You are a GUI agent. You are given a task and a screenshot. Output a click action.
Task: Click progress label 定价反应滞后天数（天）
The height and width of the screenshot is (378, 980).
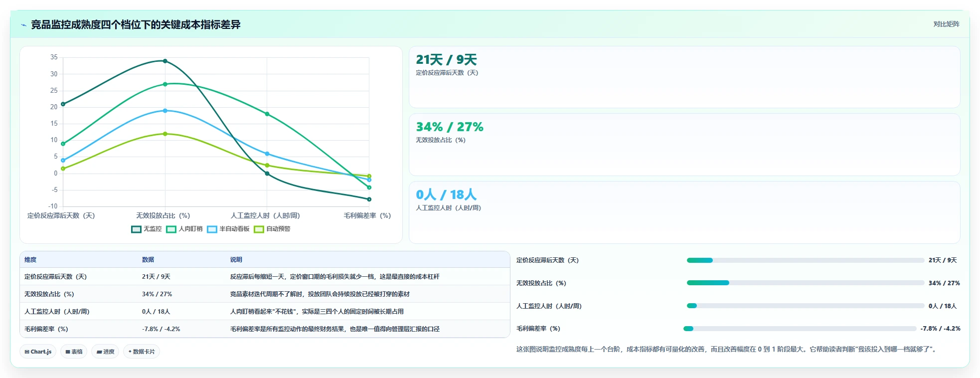pyautogui.click(x=547, y=260)
